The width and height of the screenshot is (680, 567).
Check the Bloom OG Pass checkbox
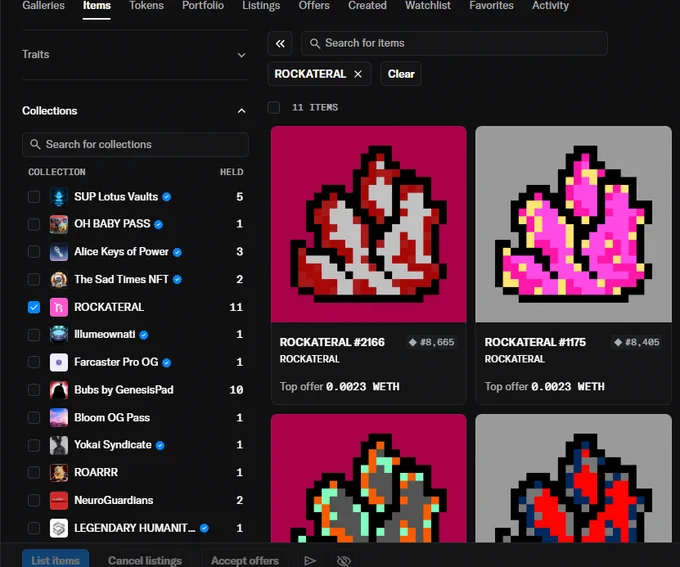[x=34, y=417]
